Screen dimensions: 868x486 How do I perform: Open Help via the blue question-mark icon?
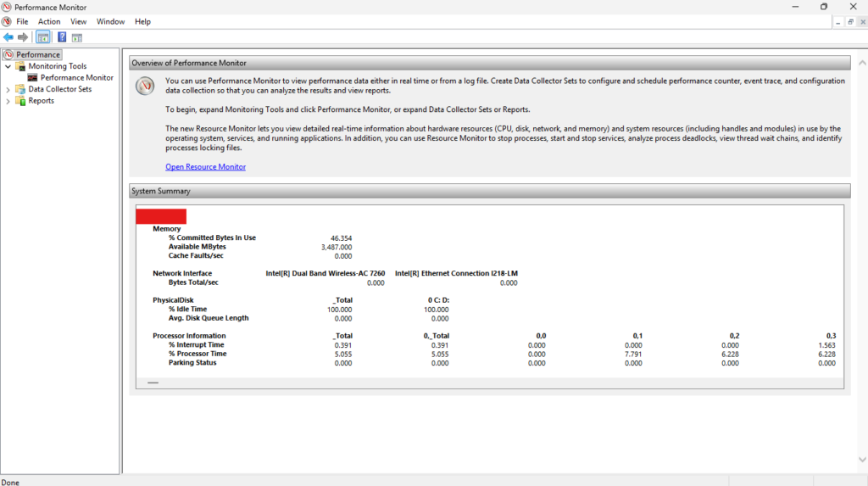click(x=62, y=37)
